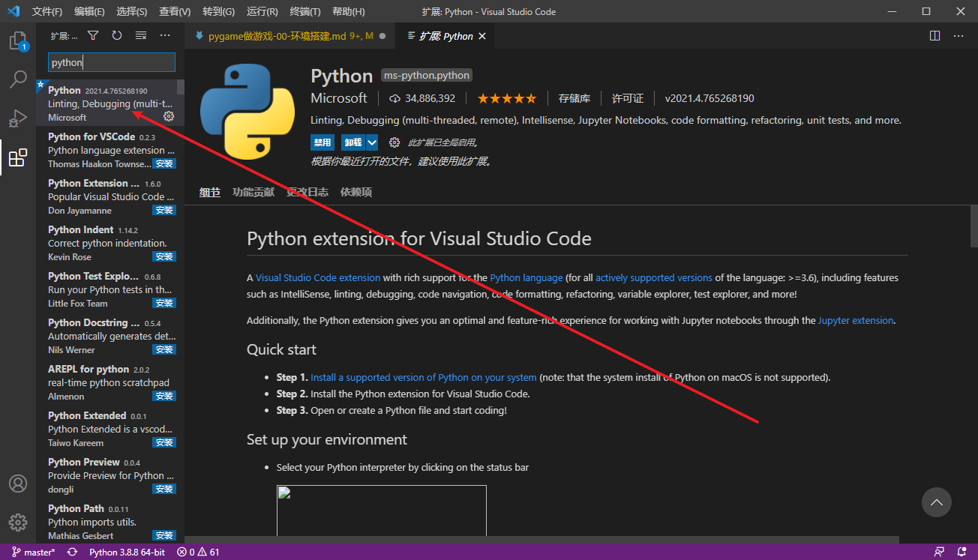Click the 禁用 disable button
This screenshot has height=560, width=978.
pos(322,142)
